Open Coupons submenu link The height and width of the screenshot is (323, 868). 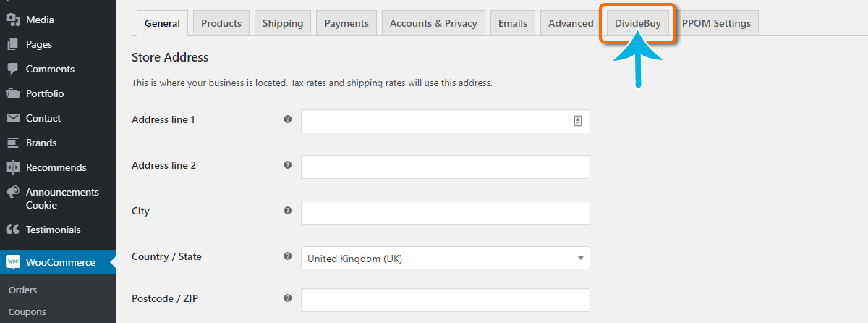pos(27,312)
